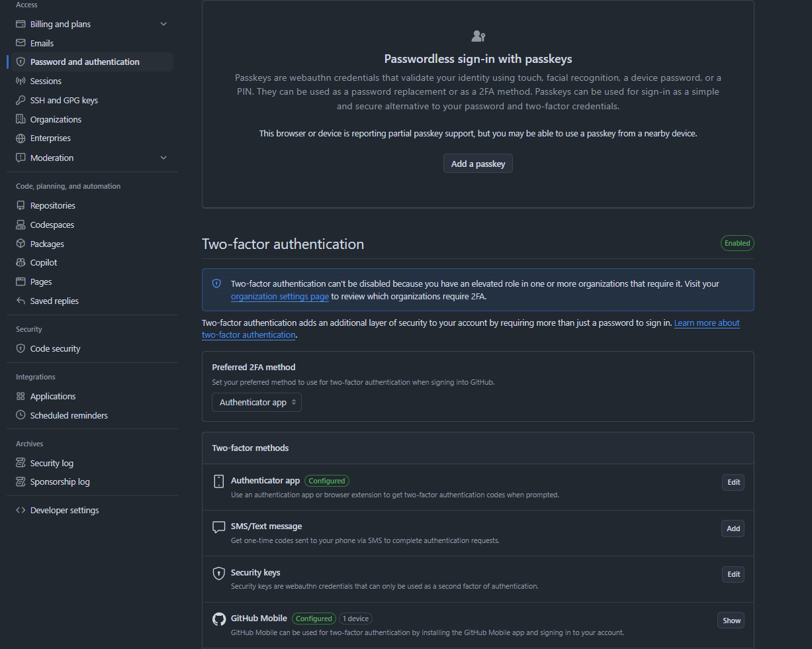Expand the Moderation submenu chevron
812x649 pixels.
click(x=163, y=158)
